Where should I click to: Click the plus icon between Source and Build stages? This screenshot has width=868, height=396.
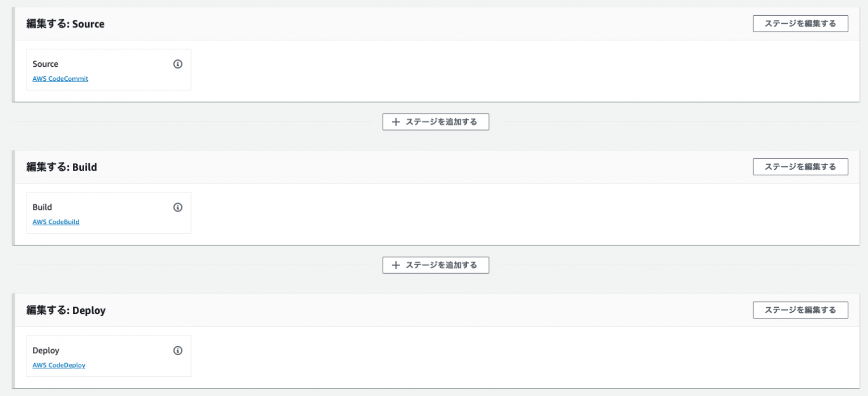[396, 122]
